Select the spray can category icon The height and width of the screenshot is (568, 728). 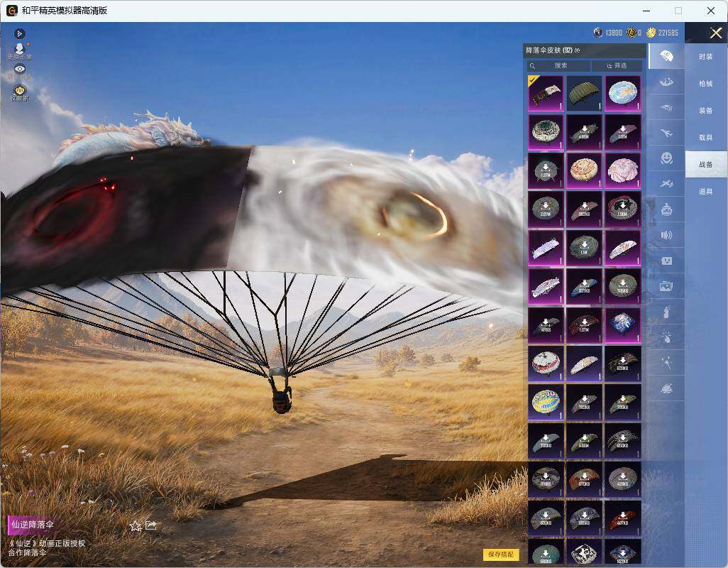point(666,312)
